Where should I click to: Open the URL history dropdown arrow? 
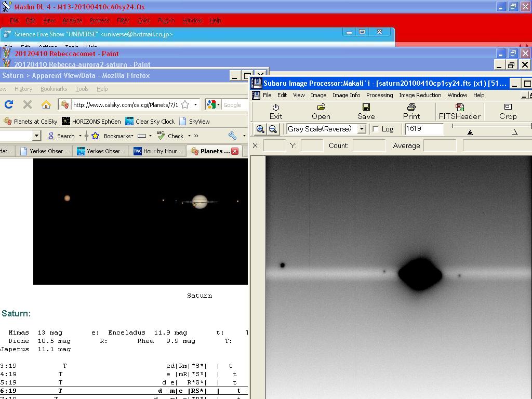(195, 104)
